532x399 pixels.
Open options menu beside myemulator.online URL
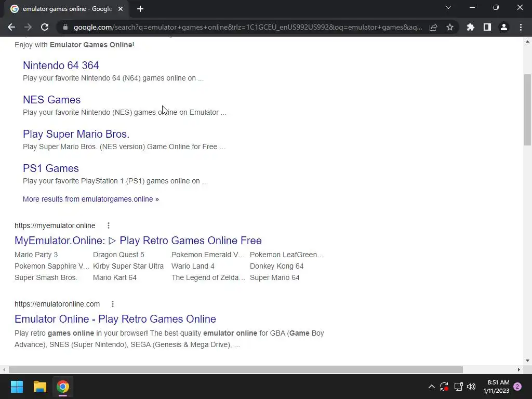tap(109, 225)
